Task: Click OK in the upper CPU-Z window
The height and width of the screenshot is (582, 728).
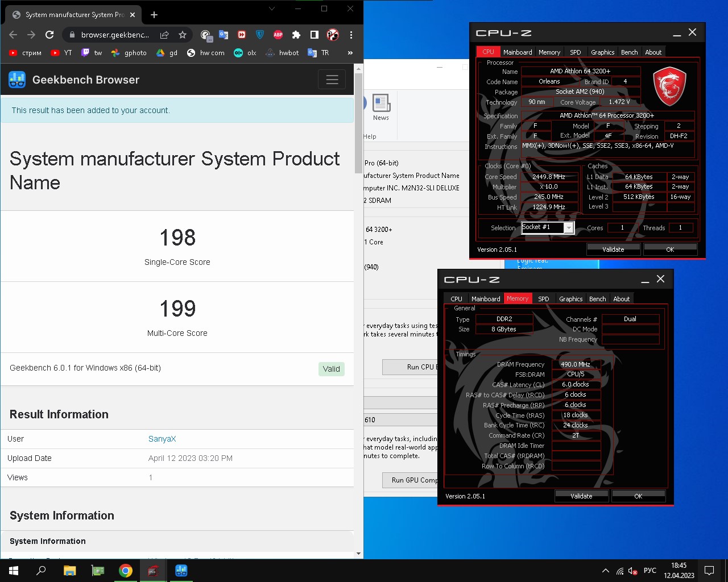Action: point(670,249)
